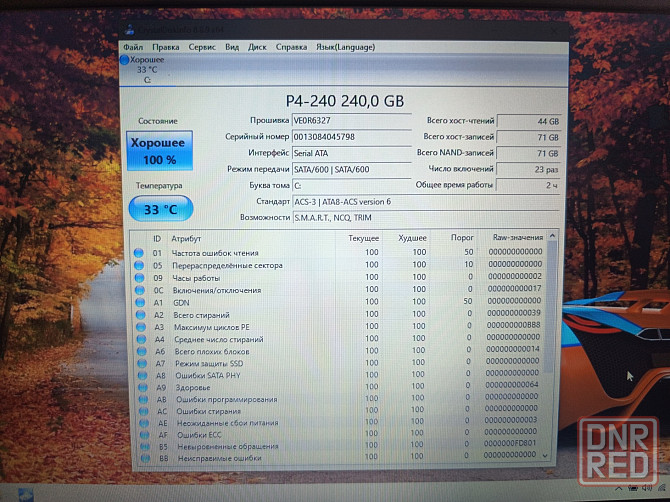
Task: Click the scrollbar down arrow in attribute list
Action: pos(546,456)
